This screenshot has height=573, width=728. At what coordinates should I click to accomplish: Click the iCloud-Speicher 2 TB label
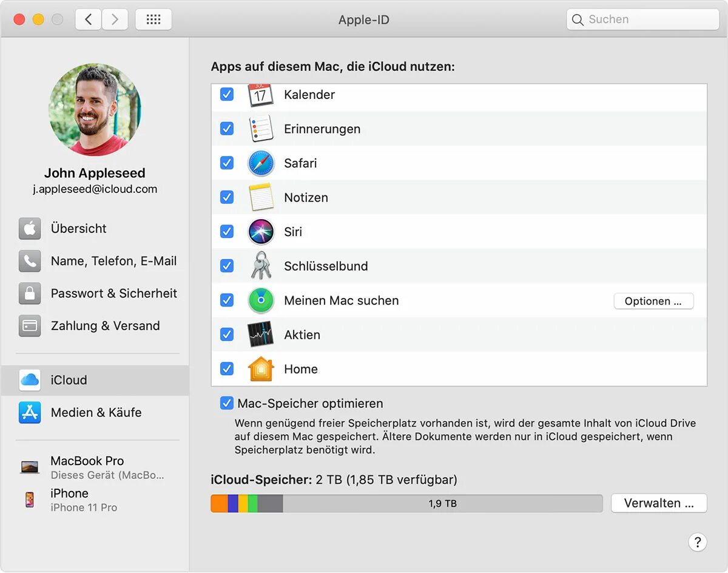[334, 480]
